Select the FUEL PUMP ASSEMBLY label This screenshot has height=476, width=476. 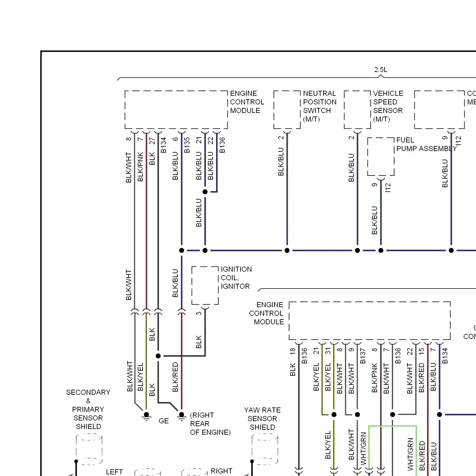pyautogui.click(x=426, y=144)
